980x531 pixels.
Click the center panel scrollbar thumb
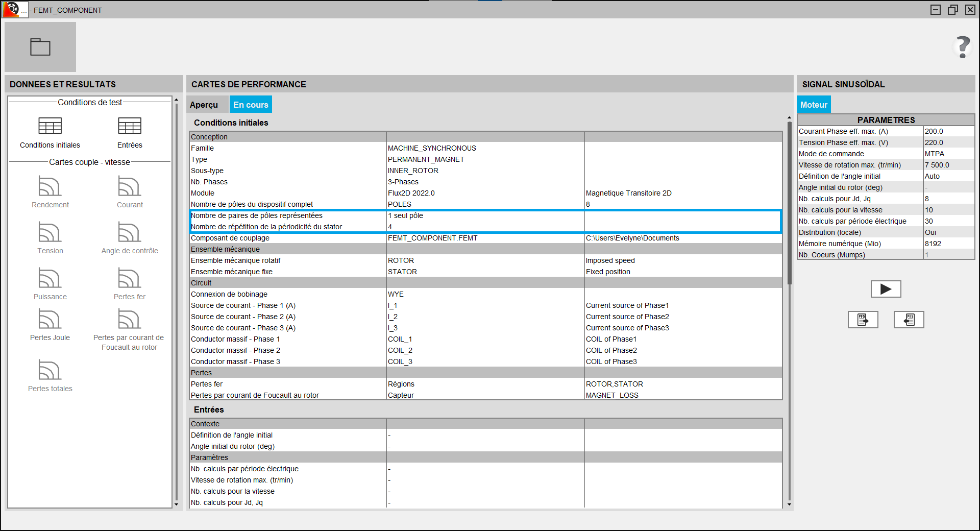(x=789, y=203)
